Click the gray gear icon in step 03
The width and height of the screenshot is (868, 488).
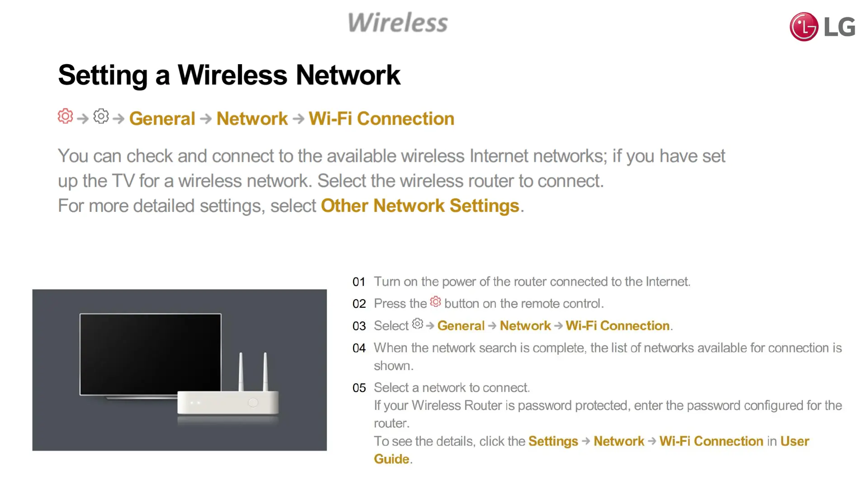[x=418, y=324]
